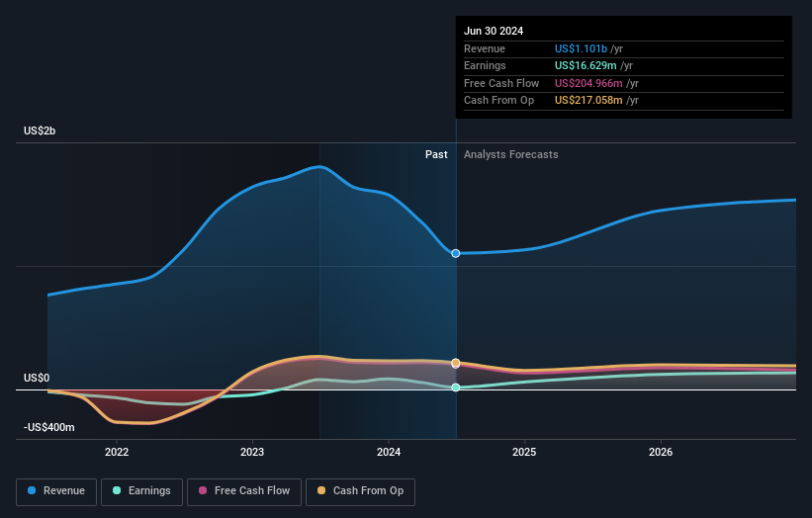This screenshot has height=518, width=812.
Task: Click the Cash From Op row label in tooltip
Action: [x=498, y=101]
